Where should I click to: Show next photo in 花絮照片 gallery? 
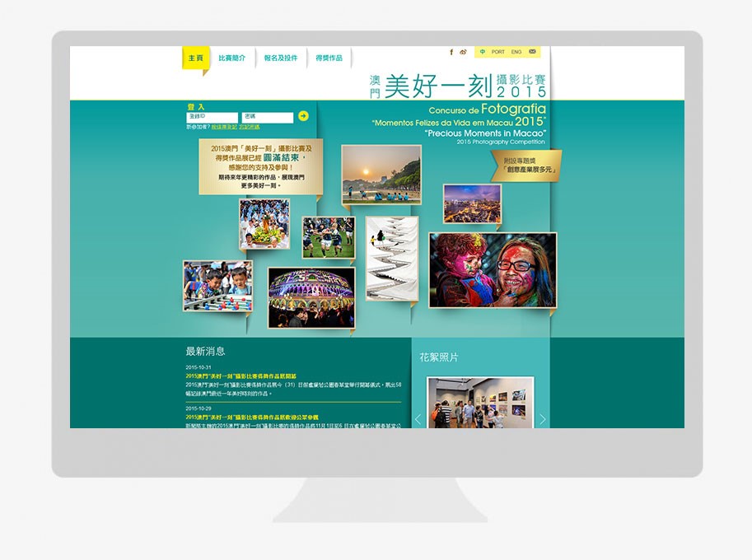542,419
